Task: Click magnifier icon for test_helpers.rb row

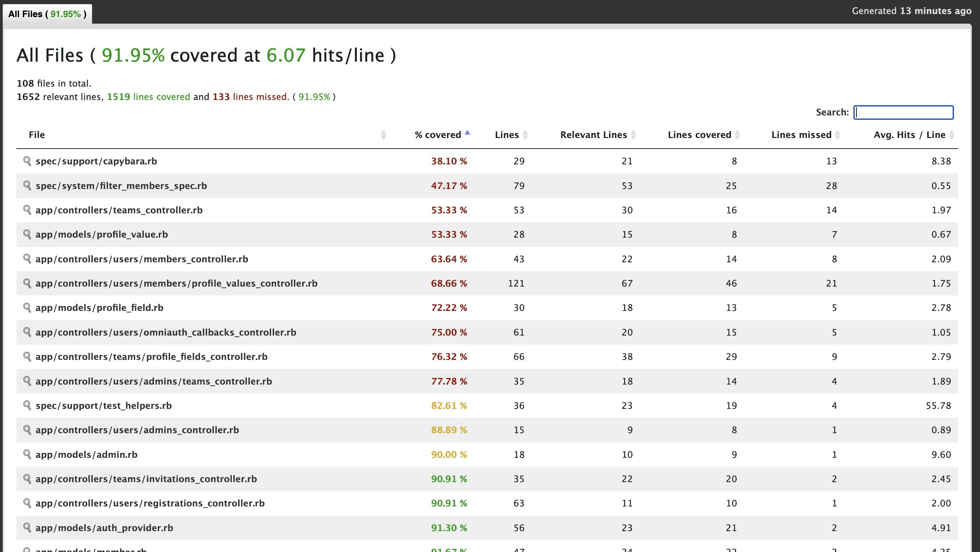Action: click(27, 405)
